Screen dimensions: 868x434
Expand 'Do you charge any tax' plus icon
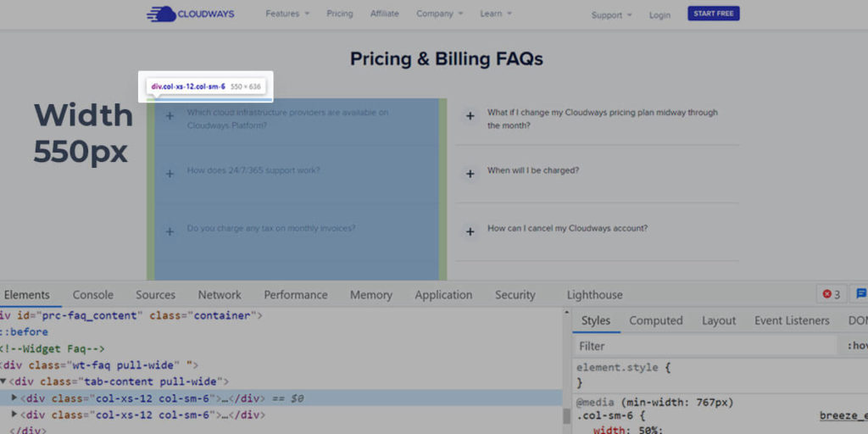(170, 231)
